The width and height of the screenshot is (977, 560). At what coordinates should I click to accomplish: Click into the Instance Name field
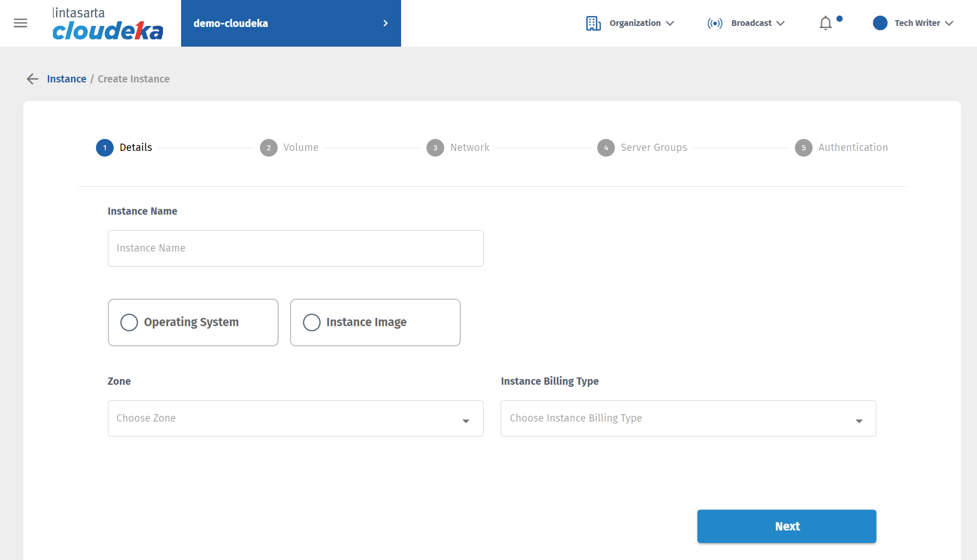pyautogui.click(x=295, y=248)
